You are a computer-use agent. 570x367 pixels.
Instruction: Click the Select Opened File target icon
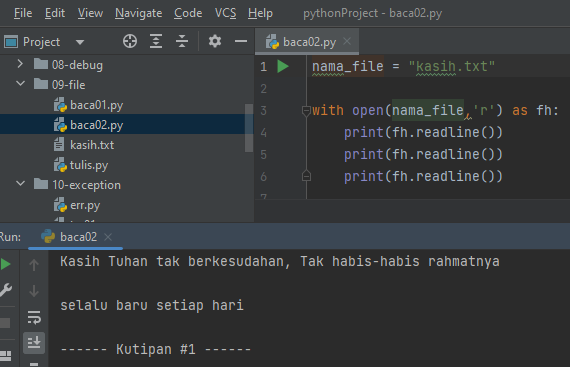(x=130, y=41)
